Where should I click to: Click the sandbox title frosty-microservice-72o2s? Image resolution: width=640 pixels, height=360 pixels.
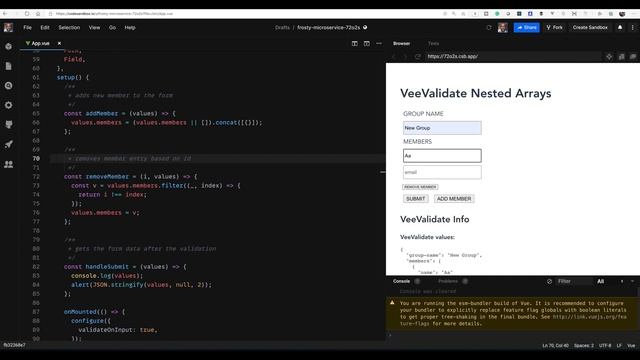pyautogui.click(x=329, y=27)
